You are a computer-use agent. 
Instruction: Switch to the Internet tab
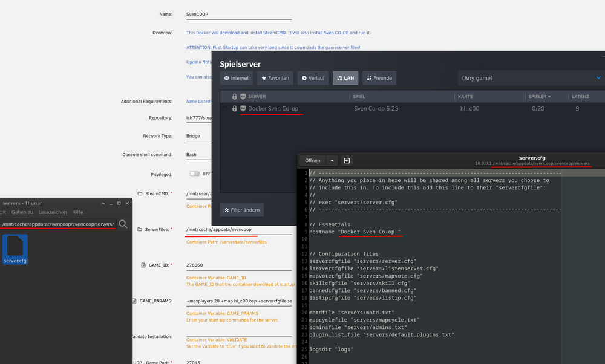tap(237, 78)
